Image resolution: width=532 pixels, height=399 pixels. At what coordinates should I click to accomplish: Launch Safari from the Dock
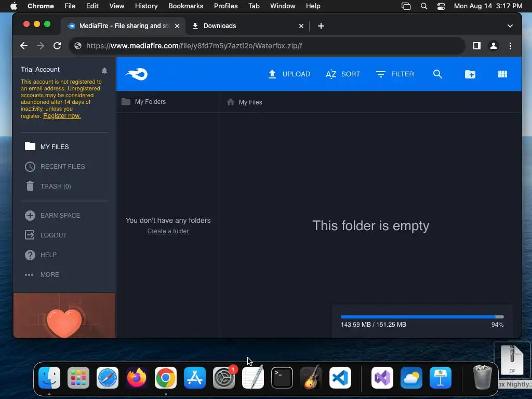[108, 378]
